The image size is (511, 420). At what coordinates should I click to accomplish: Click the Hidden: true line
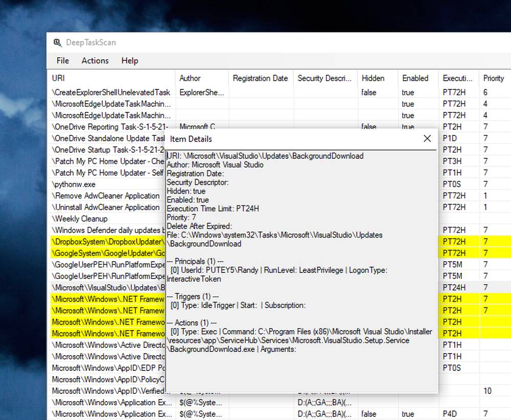[186, 191]
